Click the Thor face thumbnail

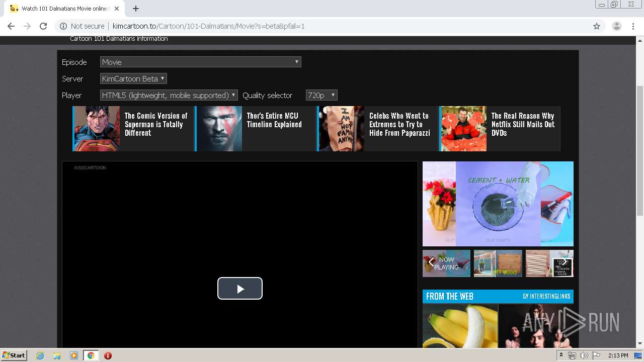pos(219,129)
